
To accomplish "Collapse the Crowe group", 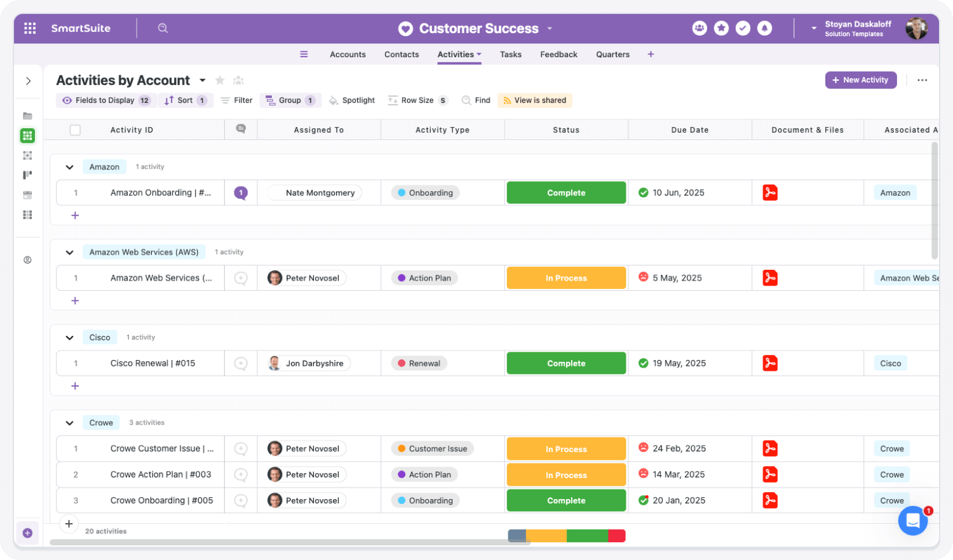I will [69, 423].
